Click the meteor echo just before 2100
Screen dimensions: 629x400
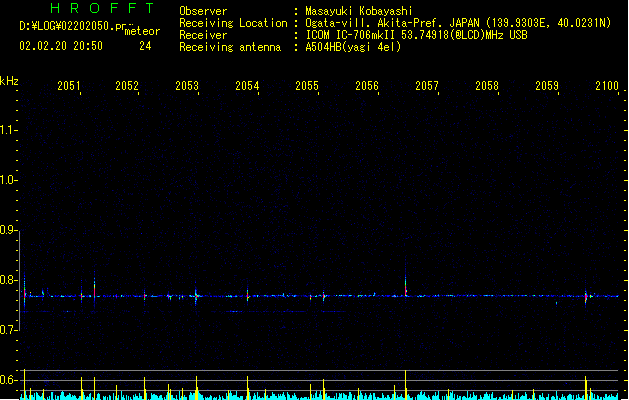(586, 297)
